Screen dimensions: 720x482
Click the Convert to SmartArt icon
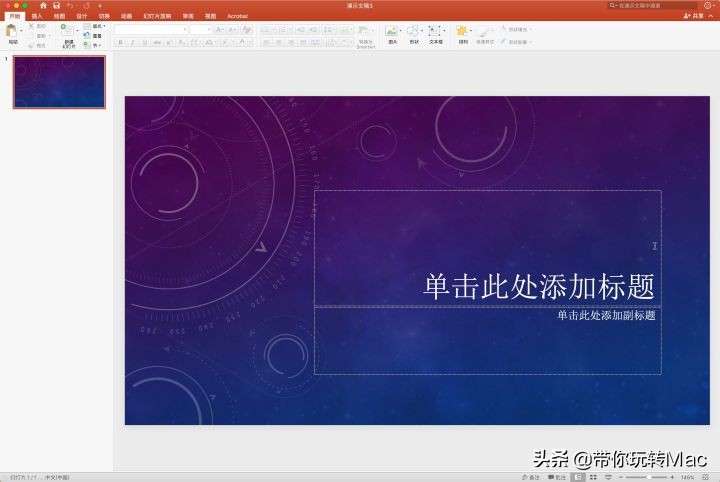pyautogui.click(x=364, y=31)
